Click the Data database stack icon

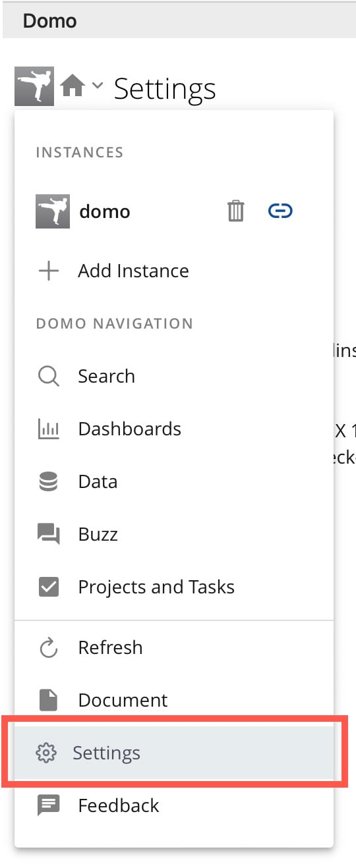[49, 482]
